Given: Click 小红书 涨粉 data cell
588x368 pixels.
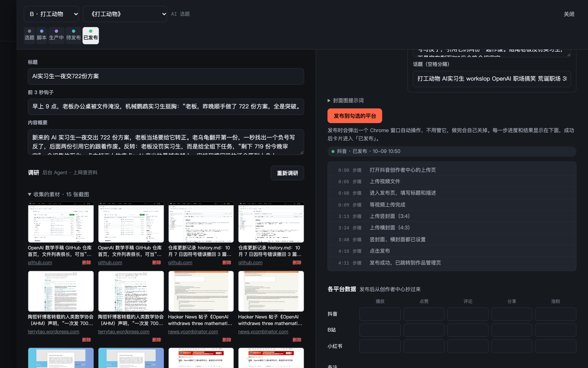Looking at the screenshot, I should click(555, 346).
